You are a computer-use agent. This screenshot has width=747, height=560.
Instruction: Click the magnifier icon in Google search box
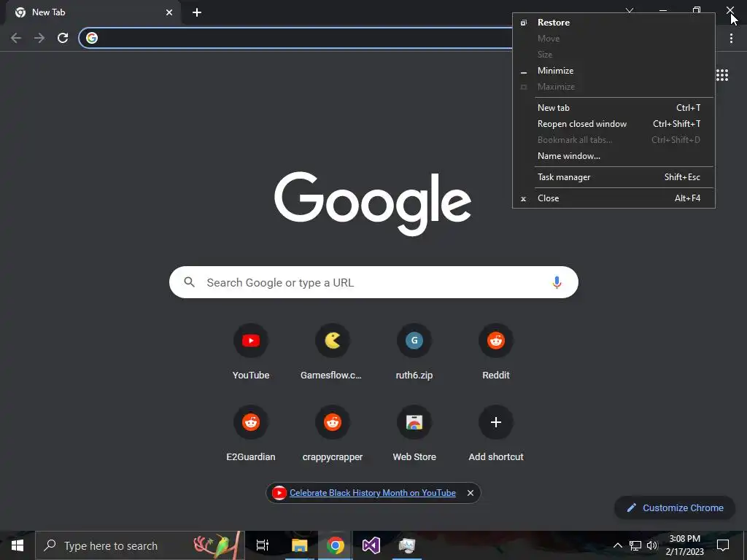(x=189, y=282)
